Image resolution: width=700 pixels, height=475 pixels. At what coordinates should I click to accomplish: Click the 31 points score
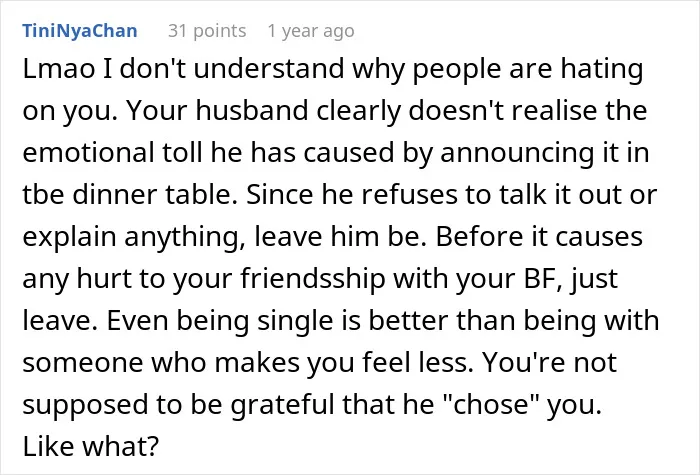pos(207,31)
